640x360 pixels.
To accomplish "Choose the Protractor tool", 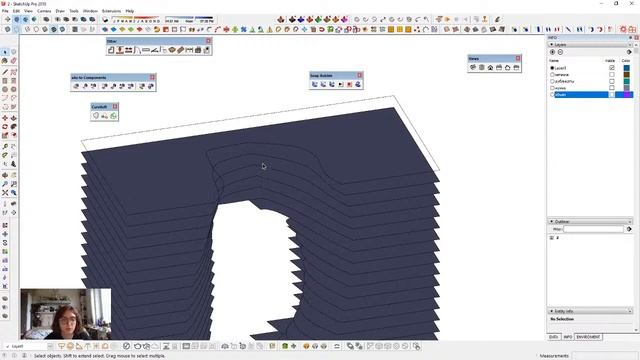I will 5,155.
